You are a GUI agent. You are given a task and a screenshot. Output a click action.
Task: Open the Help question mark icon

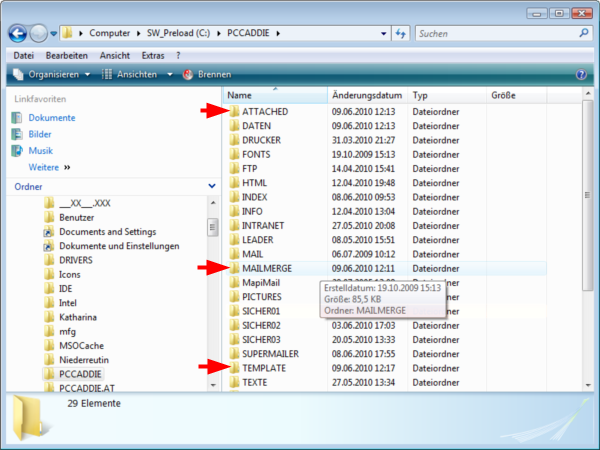coord(581,74)
